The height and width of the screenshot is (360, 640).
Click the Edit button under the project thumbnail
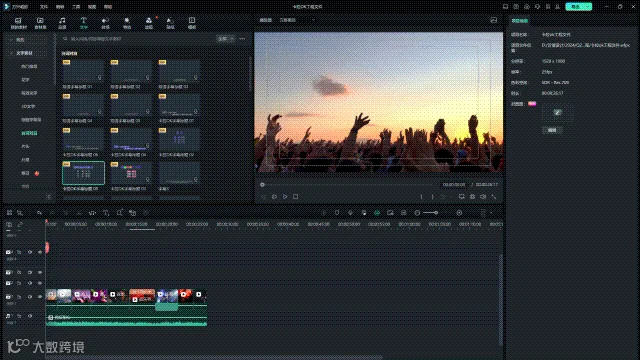(552, 130)
